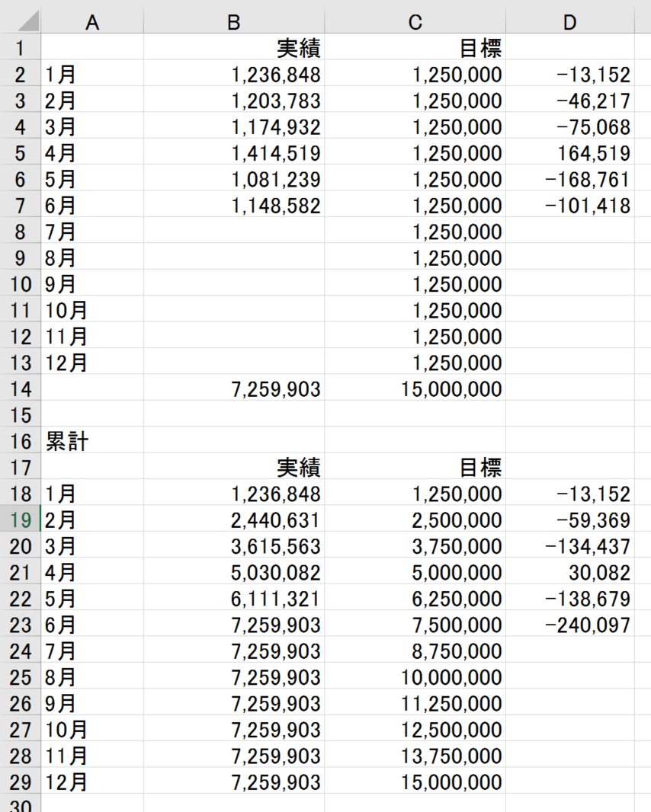Select cell A16 containing 累計
Screen dimensions: 651x812
(x=92, y=441)
